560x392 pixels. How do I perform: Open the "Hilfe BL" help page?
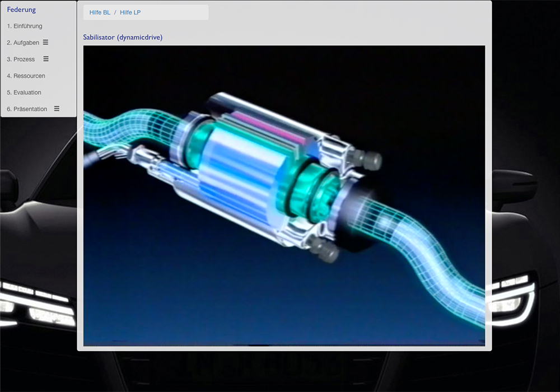coord(99,12)
